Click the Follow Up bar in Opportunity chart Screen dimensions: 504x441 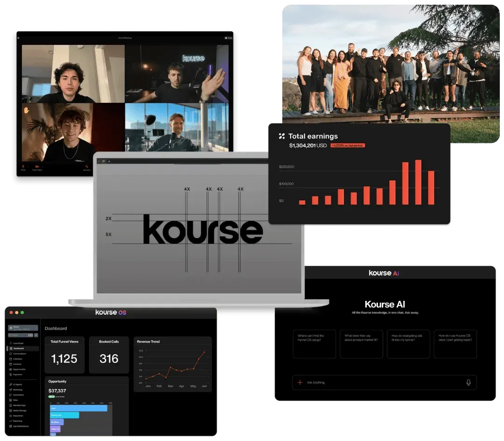tap(55, 429)
